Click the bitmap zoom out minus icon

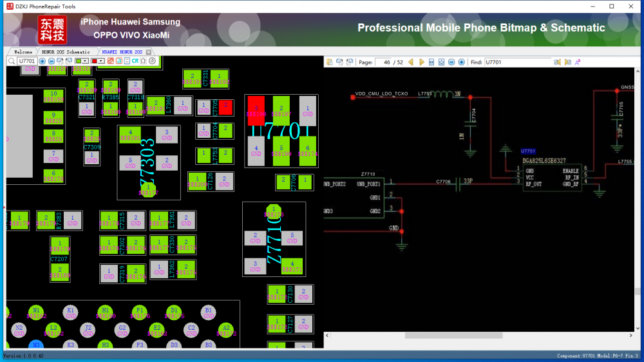pyautogui.click(x=52, y=61)
